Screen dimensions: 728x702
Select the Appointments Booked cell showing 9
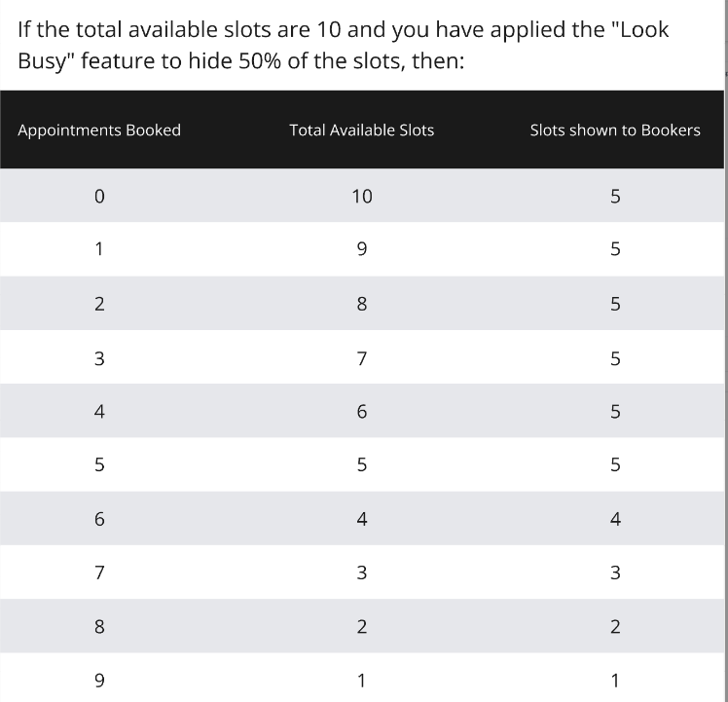[99, 681]
